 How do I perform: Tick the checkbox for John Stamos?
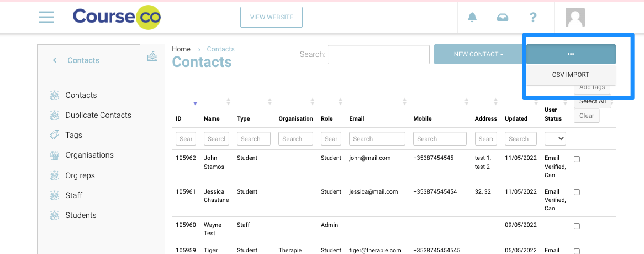pyautogui.click(x=577, y=159)
